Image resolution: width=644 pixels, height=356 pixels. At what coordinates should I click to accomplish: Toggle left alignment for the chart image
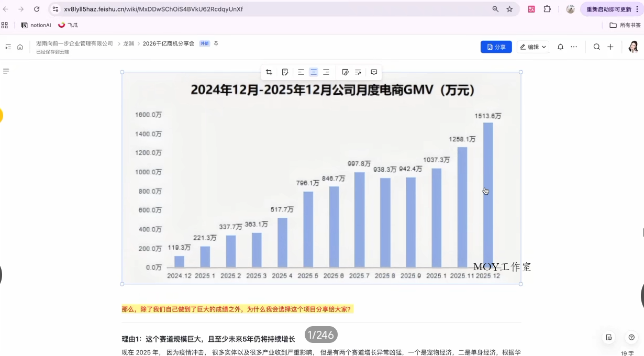coord(301,72)
